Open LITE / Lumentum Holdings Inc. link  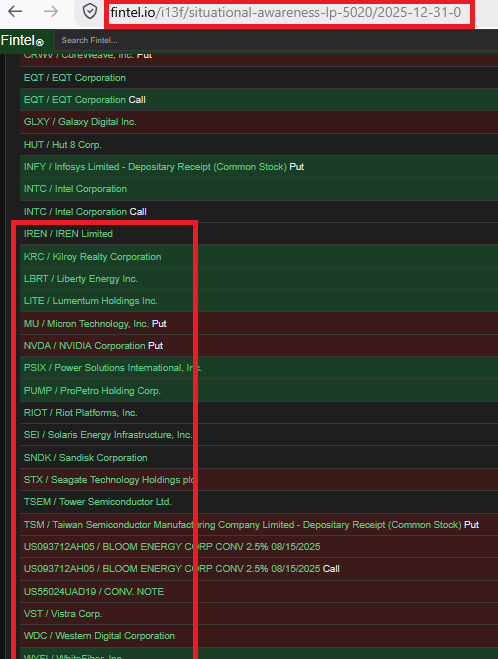click(x=90, y=301)
